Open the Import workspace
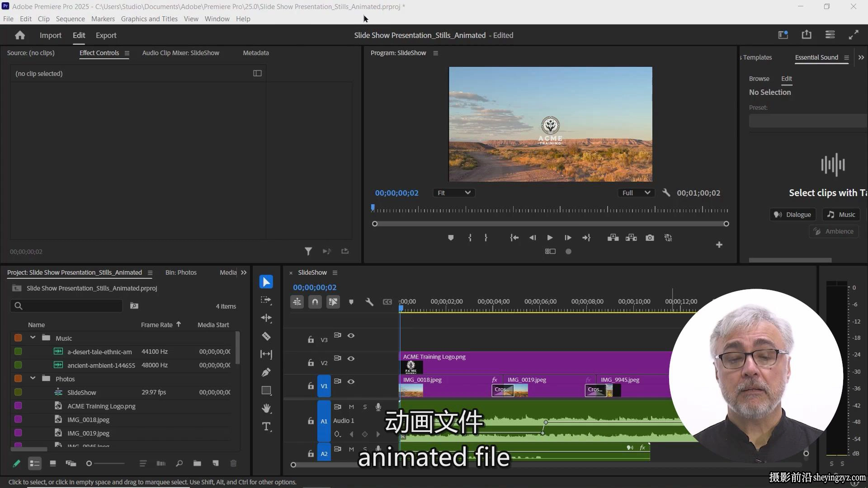 [x=50, y=35]
